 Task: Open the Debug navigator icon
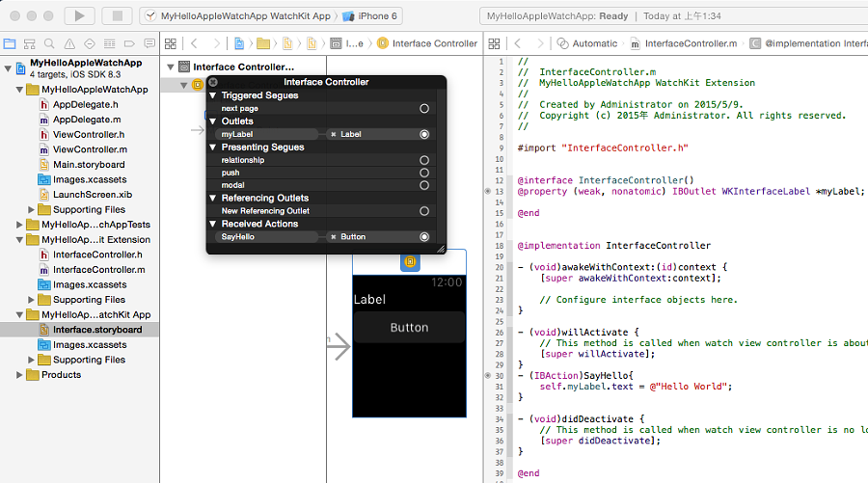point(110,43)
